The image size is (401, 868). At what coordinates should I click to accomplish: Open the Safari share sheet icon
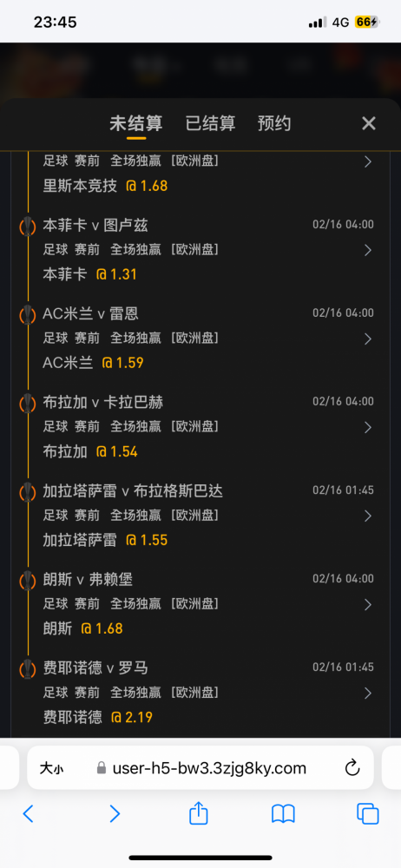coord(198,812)
